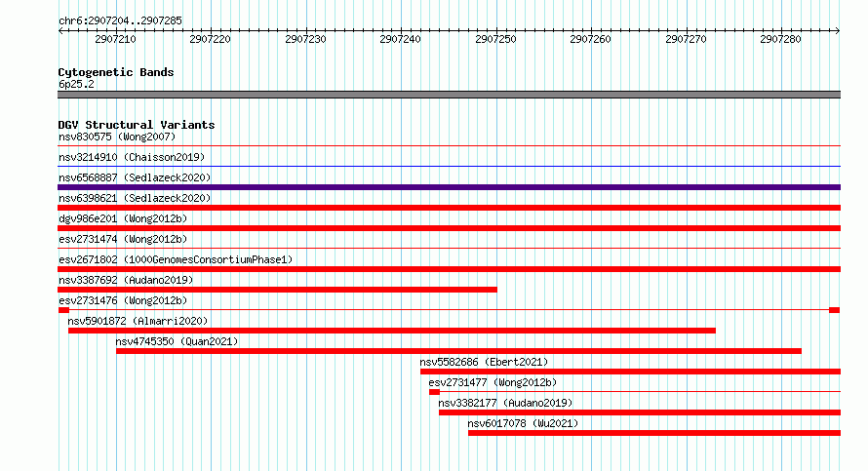Select the small red block of esv2731477
The image size is (868, 471).
434,392
